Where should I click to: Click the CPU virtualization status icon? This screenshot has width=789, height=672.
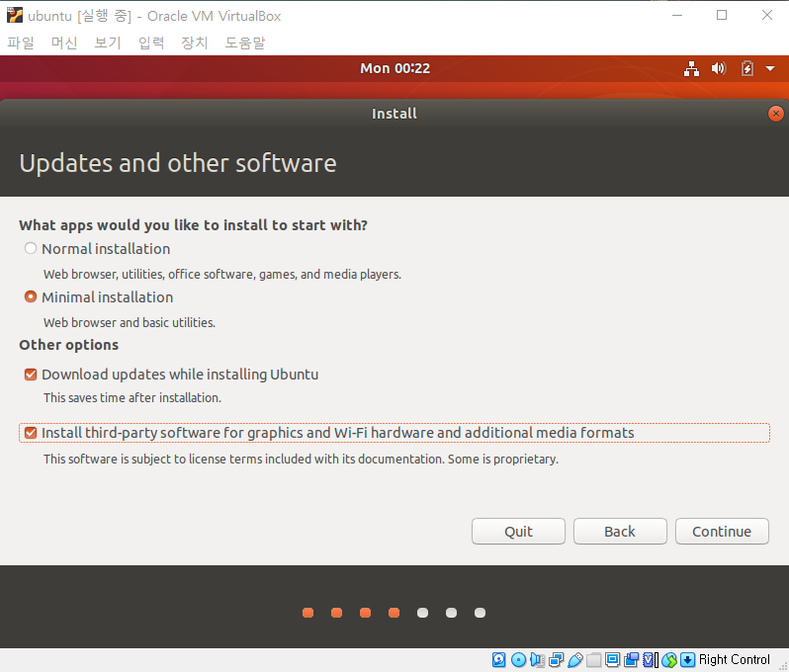[651, 659]
